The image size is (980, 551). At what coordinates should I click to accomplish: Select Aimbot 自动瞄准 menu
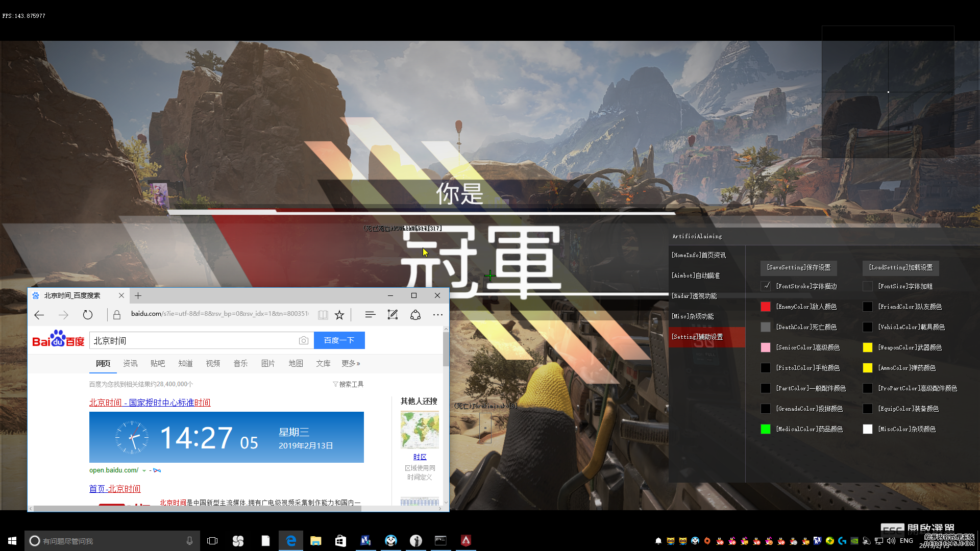point(707,275)
